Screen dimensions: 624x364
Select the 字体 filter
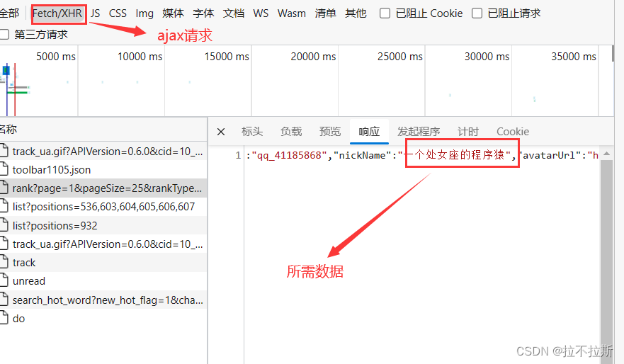coord(203,13)
